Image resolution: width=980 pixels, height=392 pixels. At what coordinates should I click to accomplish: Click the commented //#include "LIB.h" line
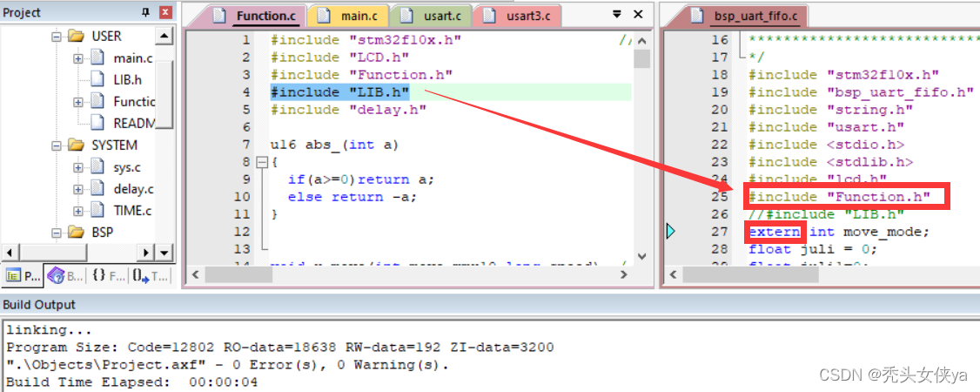(x=827, y=214)
